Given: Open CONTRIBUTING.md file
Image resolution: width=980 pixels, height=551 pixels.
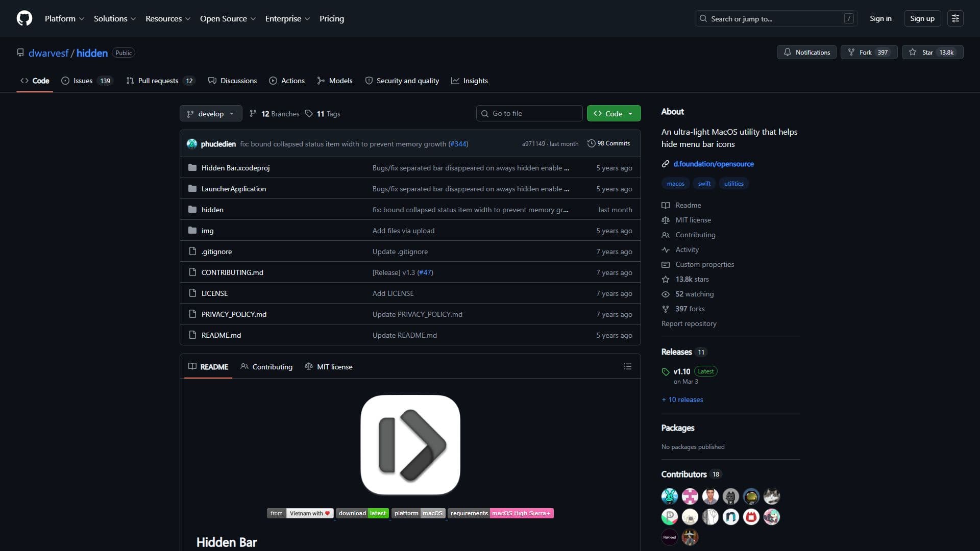Looking at the screenshot, I should click(232, 272).
